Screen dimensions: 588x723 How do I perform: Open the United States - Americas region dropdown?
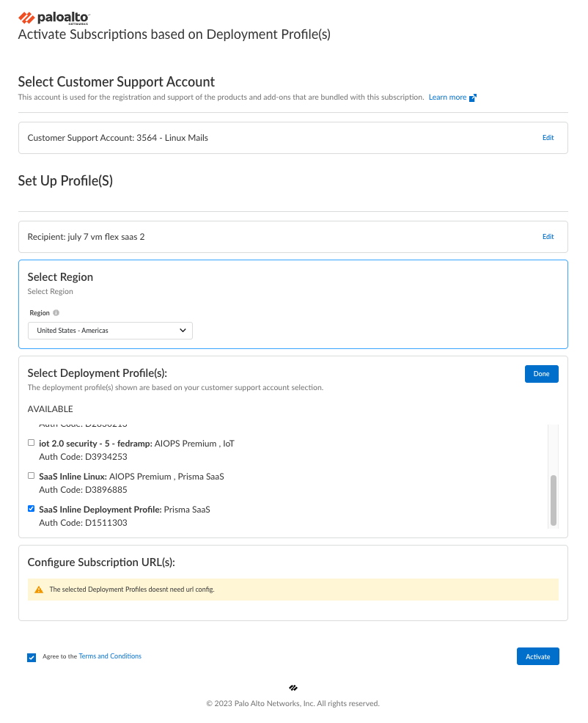[x=110, y=331]
